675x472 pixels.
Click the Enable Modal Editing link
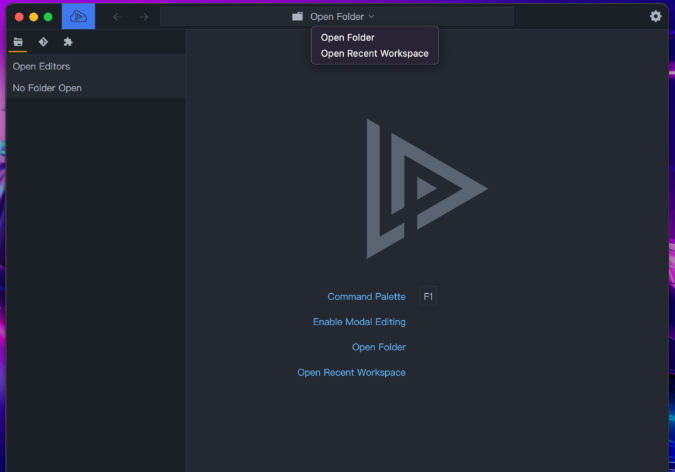click(359, 322)
